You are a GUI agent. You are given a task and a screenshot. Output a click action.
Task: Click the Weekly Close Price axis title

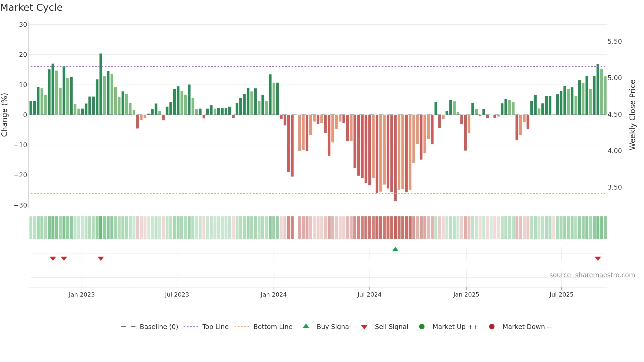point(632,115)
